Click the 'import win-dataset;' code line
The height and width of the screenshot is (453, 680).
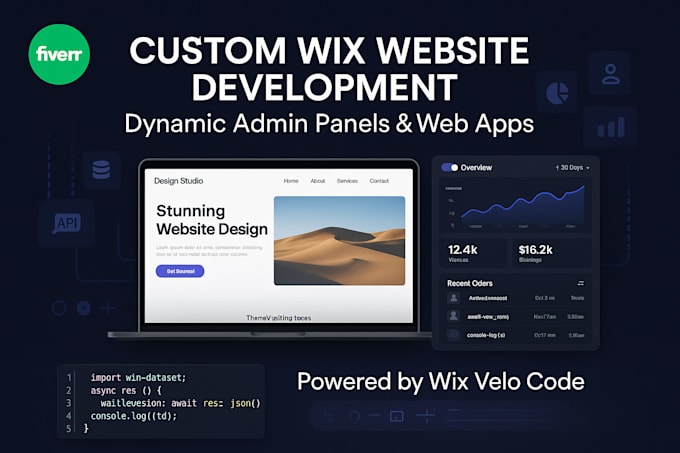(x=138, y=377)
